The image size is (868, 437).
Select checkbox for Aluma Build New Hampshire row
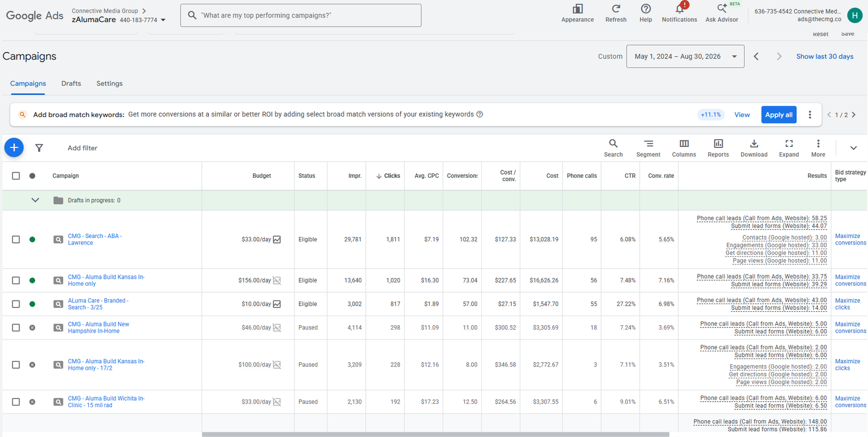(x=16, y=327)
